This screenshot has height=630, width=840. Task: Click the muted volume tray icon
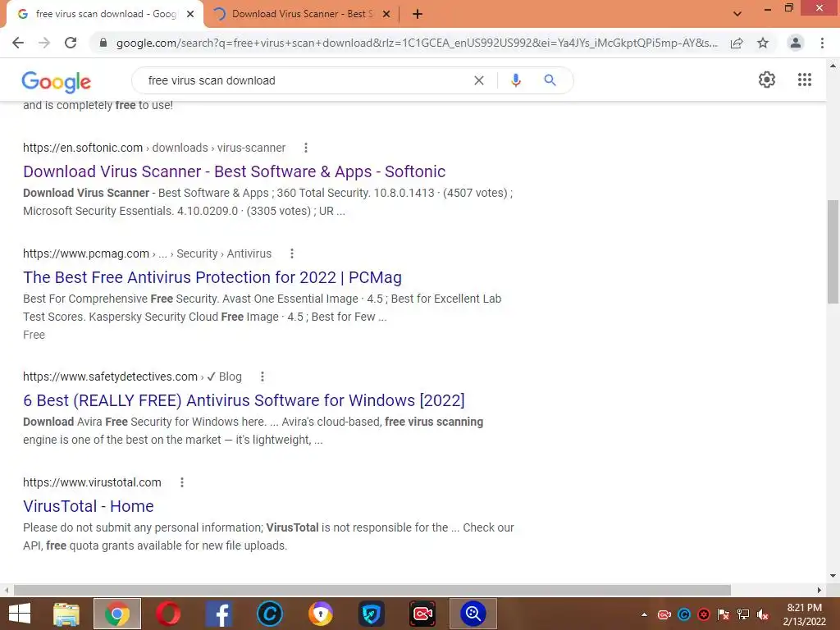click(x=763, y=614)
